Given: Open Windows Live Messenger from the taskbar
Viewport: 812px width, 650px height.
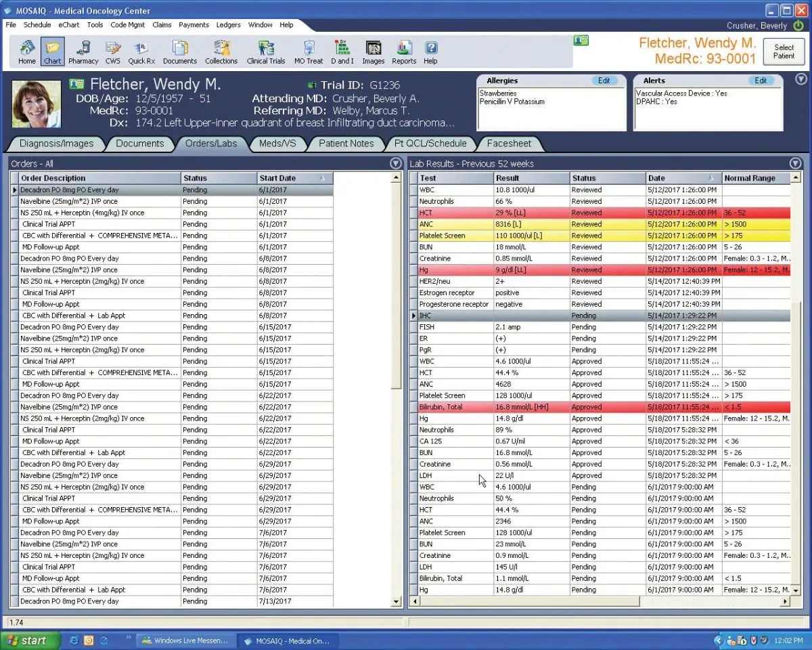Looking at the screenshot, I should [x=185, y=639].
